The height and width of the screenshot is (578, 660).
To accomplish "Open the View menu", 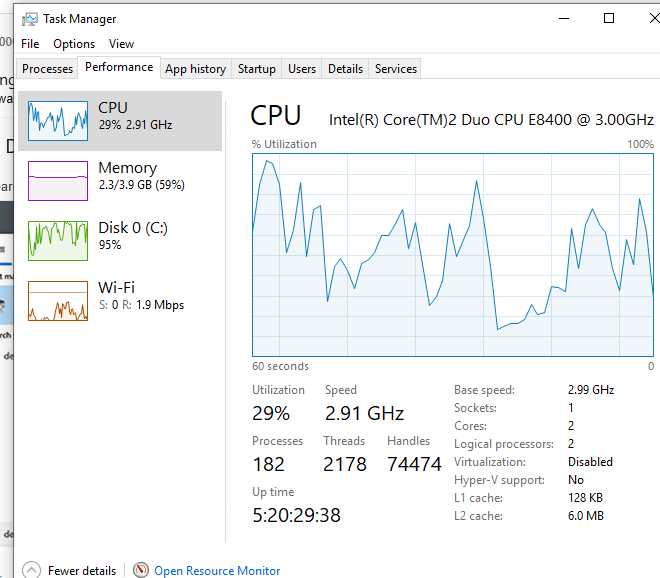I will coord(121,44).
